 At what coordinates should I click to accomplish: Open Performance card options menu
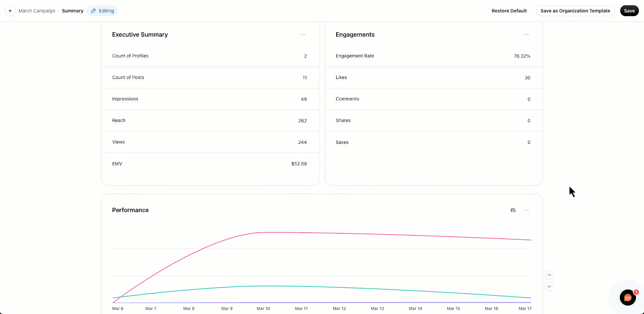526,210
